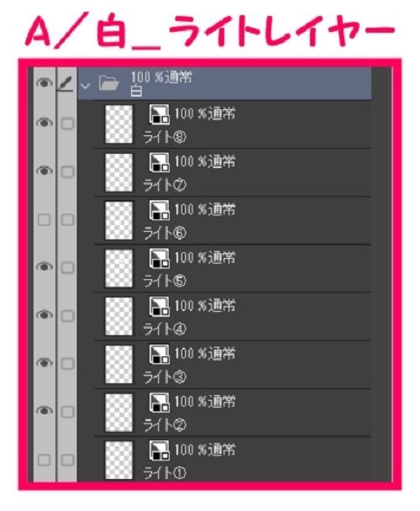Enable the edit checkbox for ライト④

click(67, 316)
